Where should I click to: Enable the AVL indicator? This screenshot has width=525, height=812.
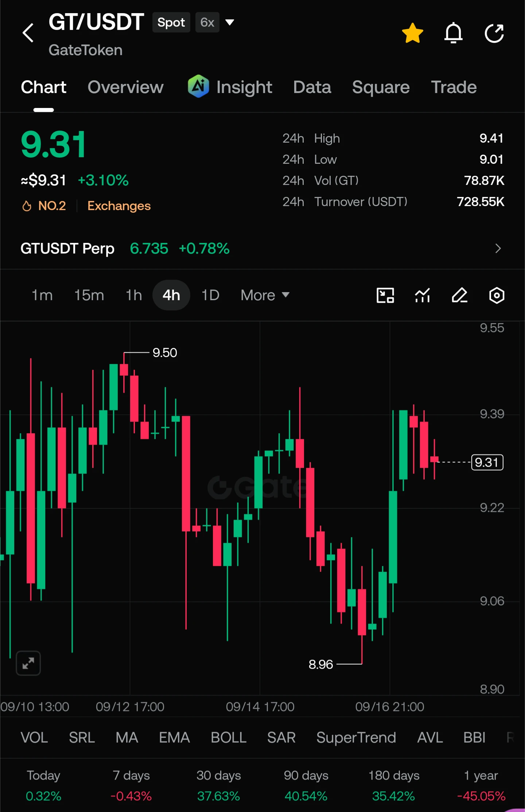coord(430,738)
